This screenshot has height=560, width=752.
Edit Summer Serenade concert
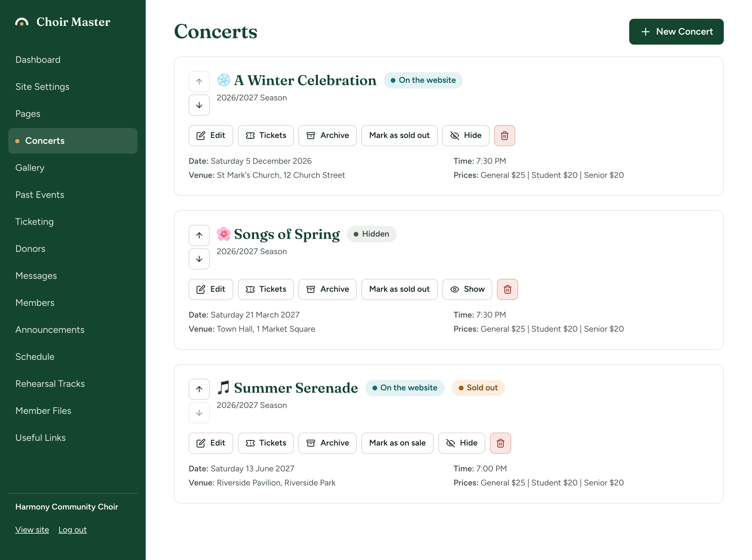coord(211,443)
